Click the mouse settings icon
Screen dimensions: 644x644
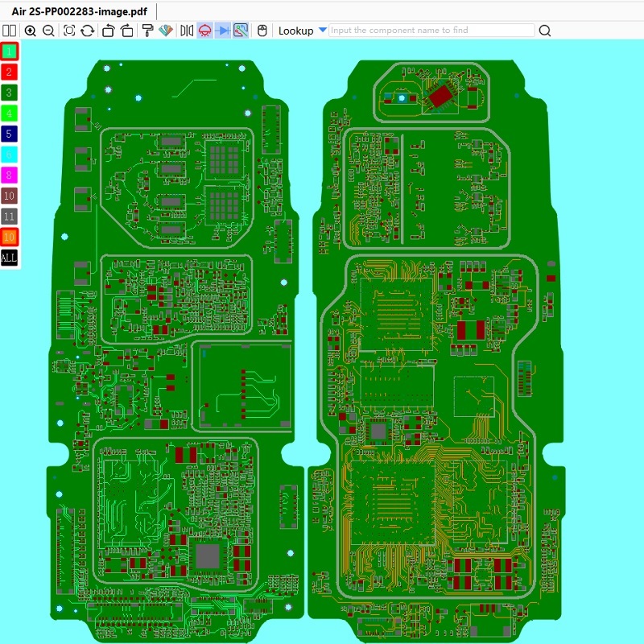[x=262, y=31]
